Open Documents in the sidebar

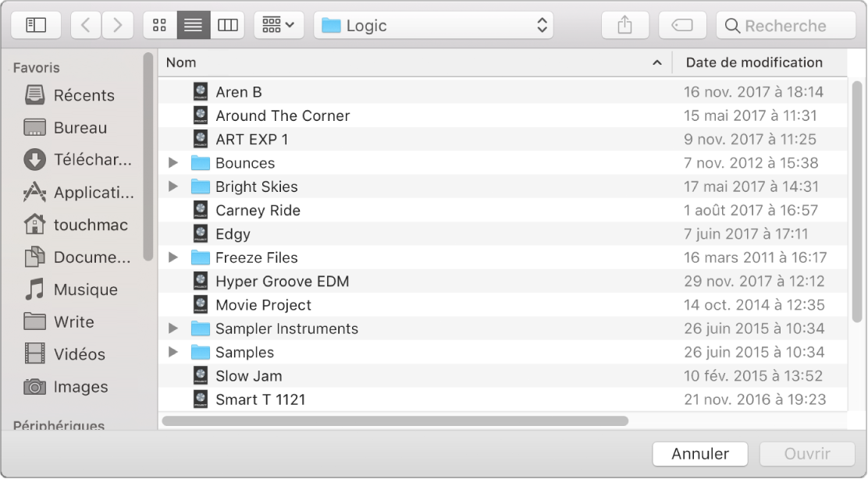[x=77, y=257]
